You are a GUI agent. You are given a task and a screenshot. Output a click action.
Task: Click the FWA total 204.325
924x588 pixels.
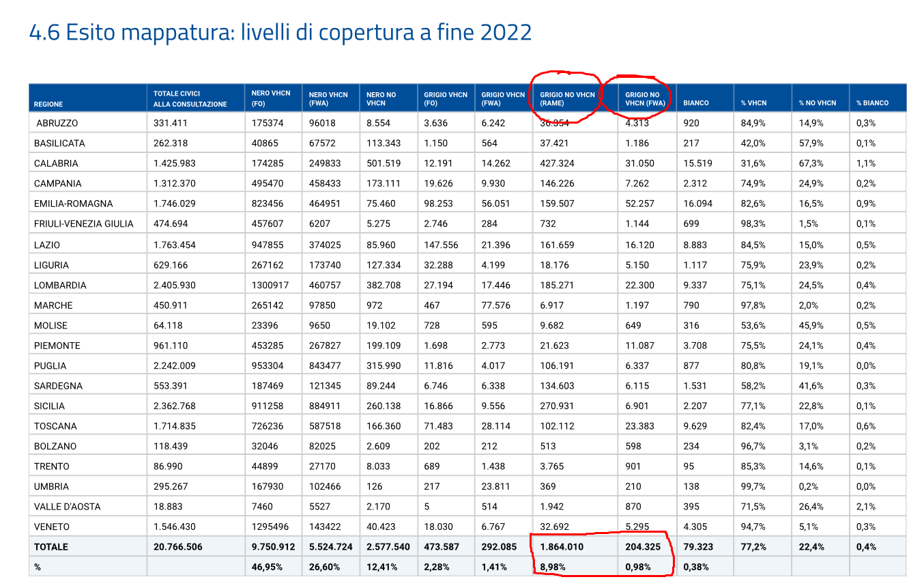coord(643,547)
